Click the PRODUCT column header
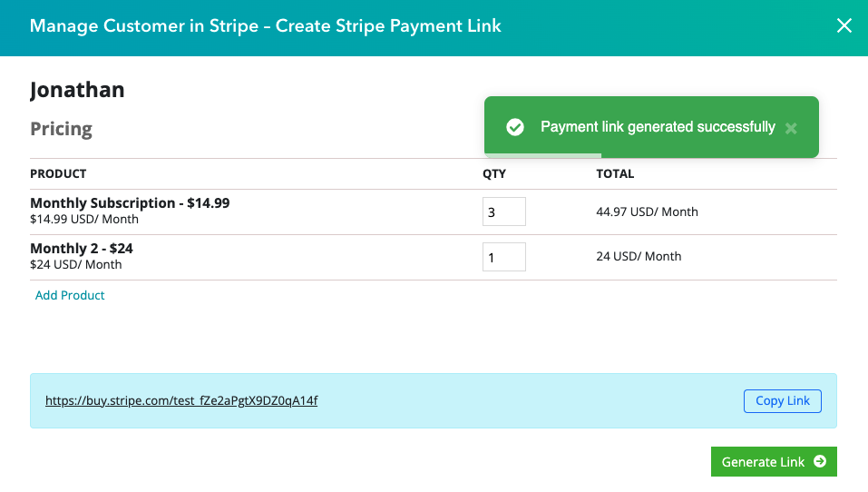Image resolution: width=868 pixels, height=492 pixels. [x=58, y=173]
